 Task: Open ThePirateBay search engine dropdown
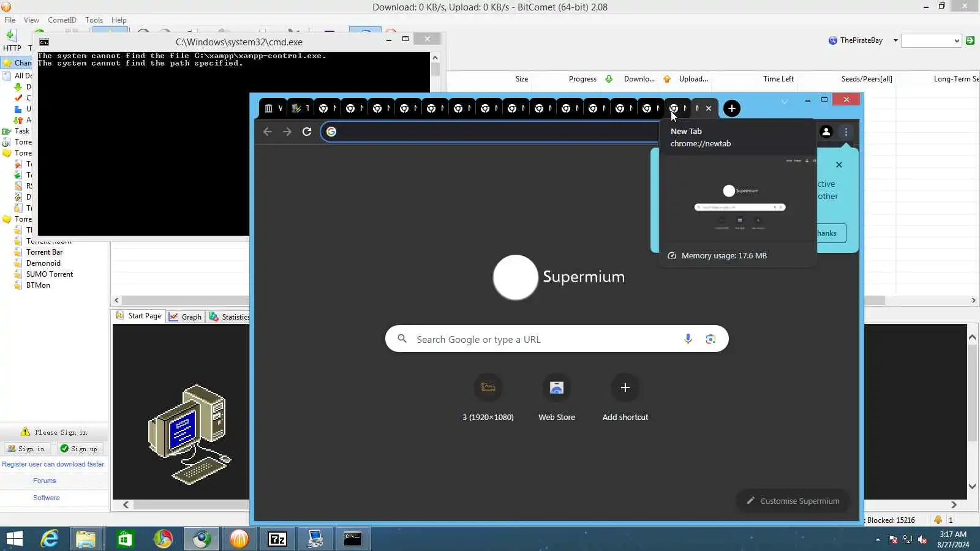click(895, 40)
